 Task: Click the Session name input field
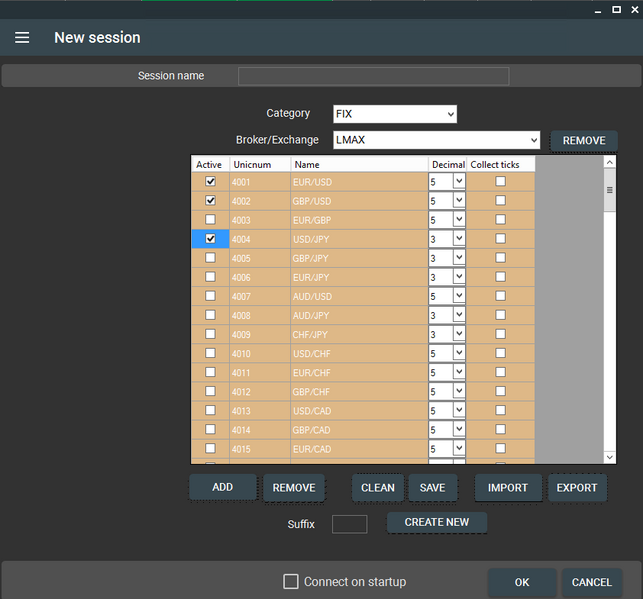pos(373,76)
